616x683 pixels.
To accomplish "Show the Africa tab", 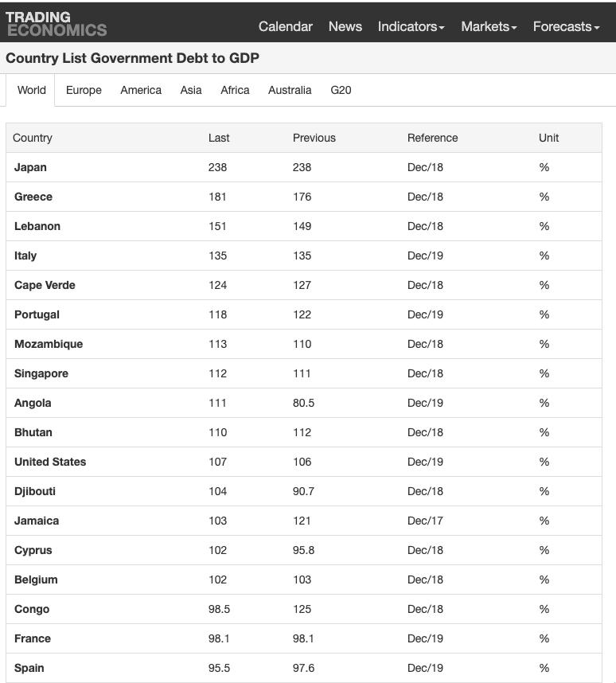I will pyautogui.click(x=235, y=90).
